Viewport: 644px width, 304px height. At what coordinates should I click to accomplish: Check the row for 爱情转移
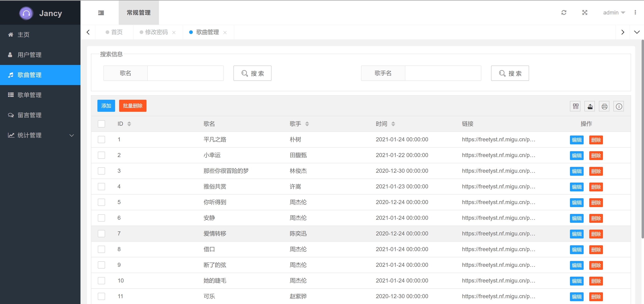point(101,234)
